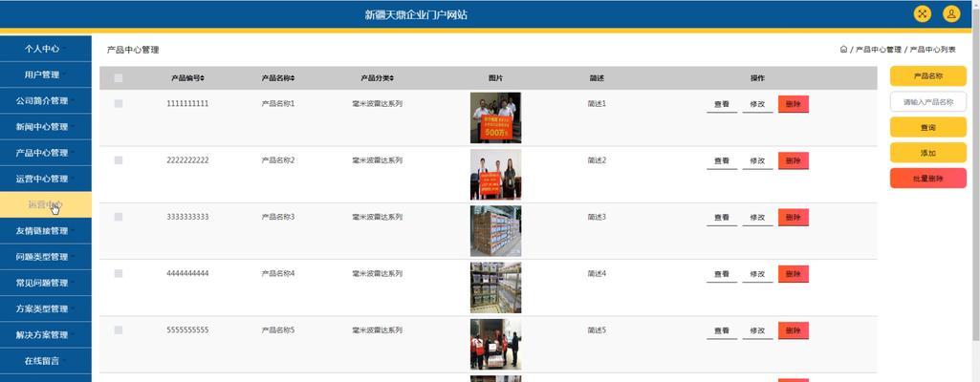Click 删除 for 产品名称2 row
The image size is (980, 382).
(794, 160)
